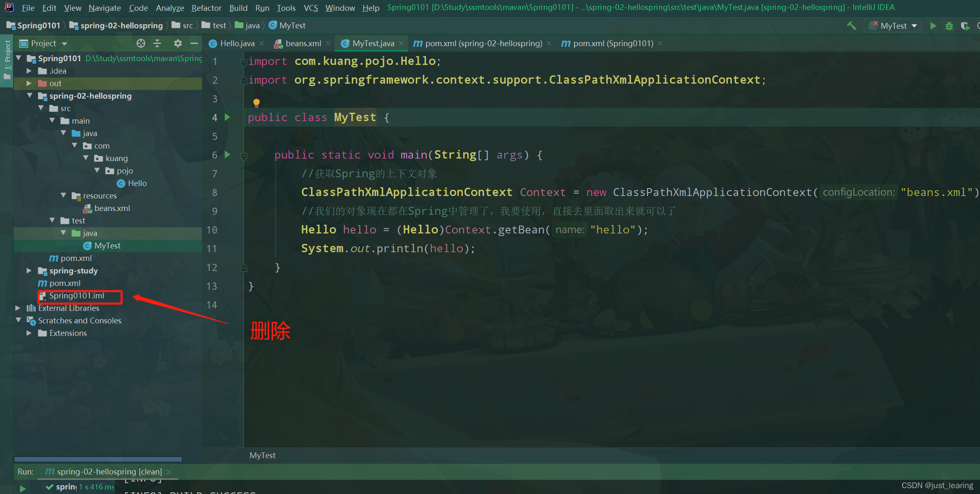This screenshot has width=980, height=494.
Task: Collapse the spring-02-hellospring folder
Action: click(30, 96)
